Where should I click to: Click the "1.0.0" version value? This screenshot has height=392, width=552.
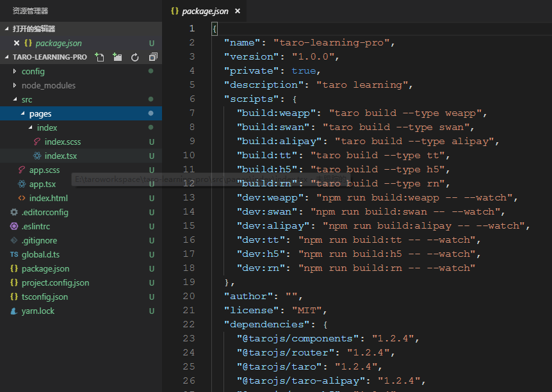(x=313, y=57)
